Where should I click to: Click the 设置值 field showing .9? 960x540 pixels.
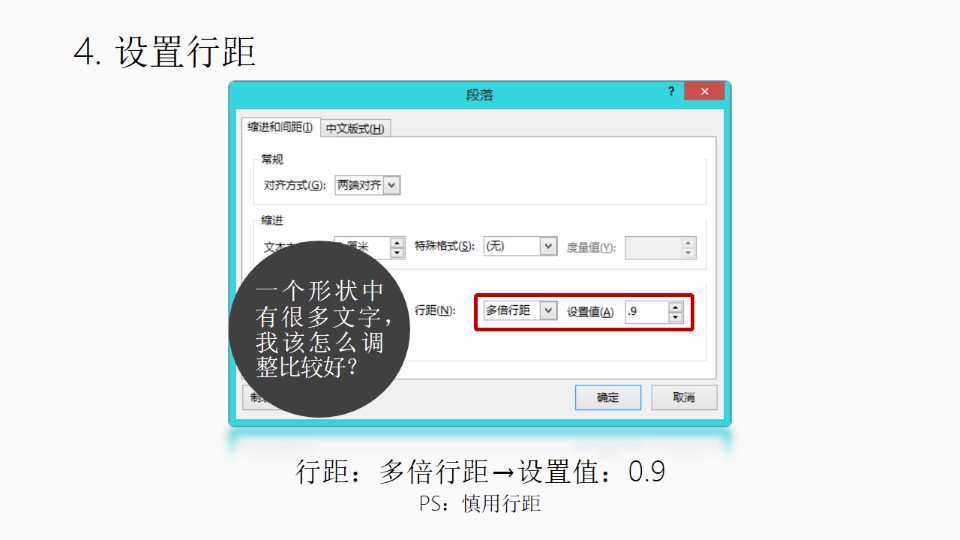[646, 312]
